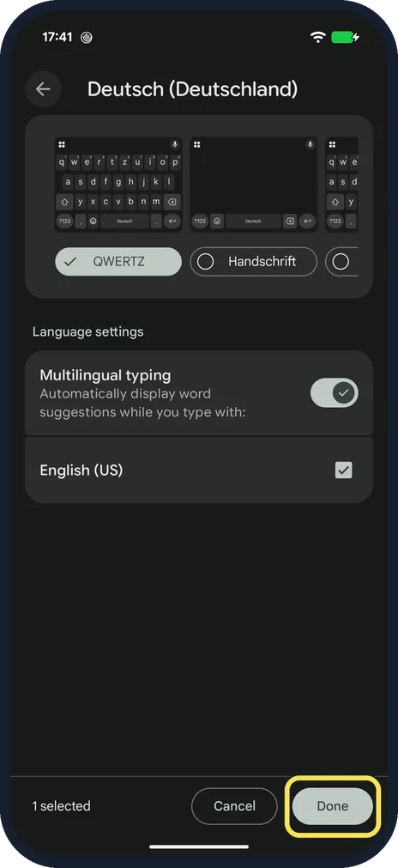Tap the backspace key in Handschrift preview
This screenshot has width=398, height=868.
click(290, 221)
